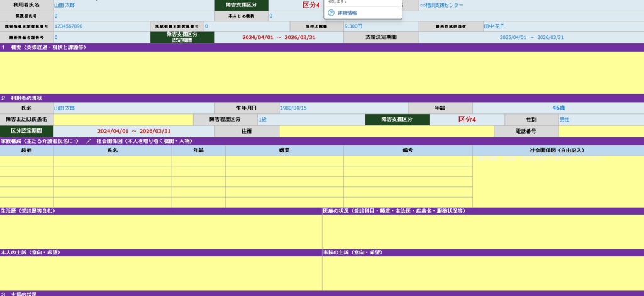The height and width of the screenshot is (296, 644).
Task: Click the 住所 yellow input cell
Action: tap(387, 132)
